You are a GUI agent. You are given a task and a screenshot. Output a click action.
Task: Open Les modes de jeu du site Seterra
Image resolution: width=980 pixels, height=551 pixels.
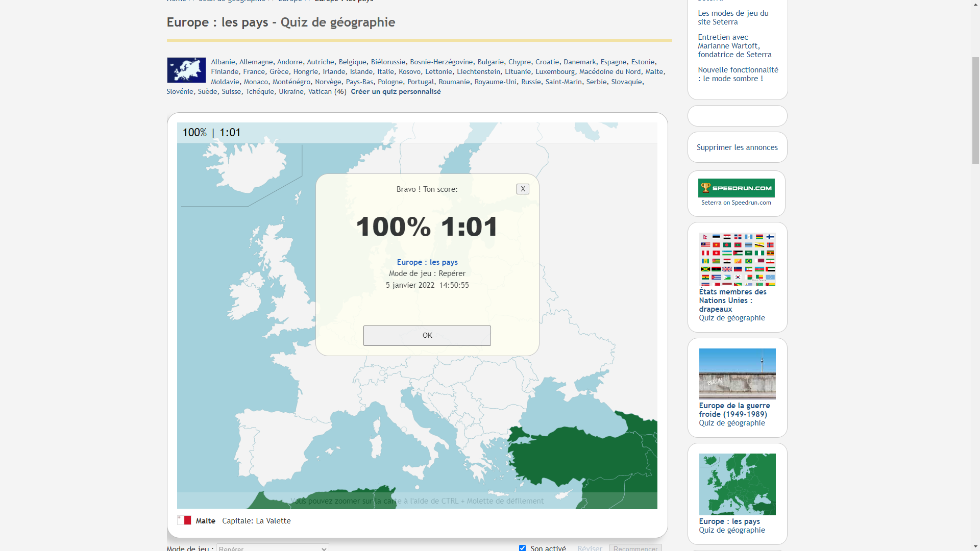pyautogui.click(x=733, y=17)
